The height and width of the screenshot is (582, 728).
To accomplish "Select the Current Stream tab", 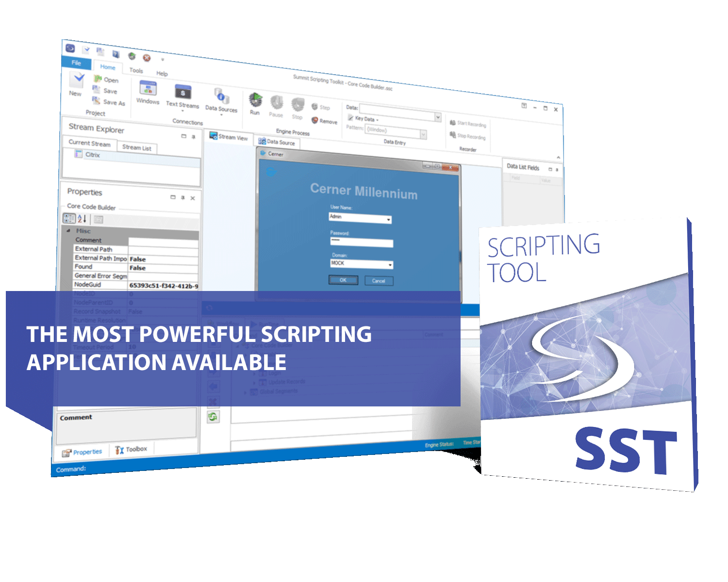I will point(90,143).
